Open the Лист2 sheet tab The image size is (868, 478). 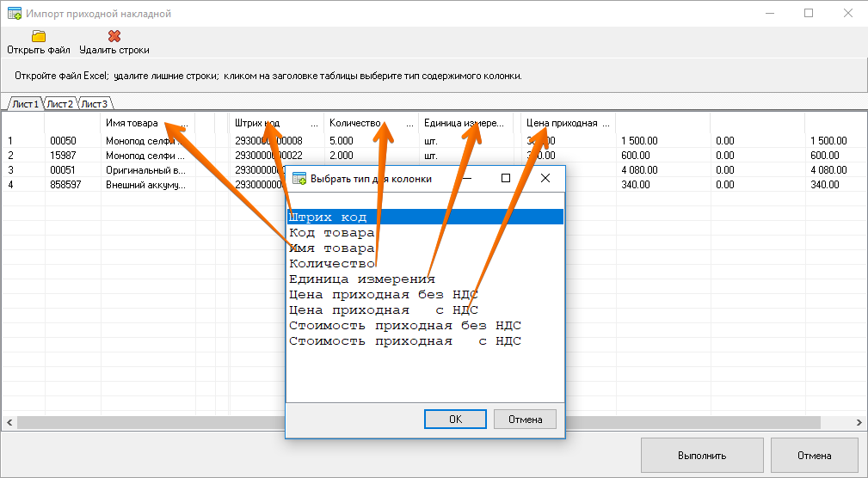coord(59,104)
